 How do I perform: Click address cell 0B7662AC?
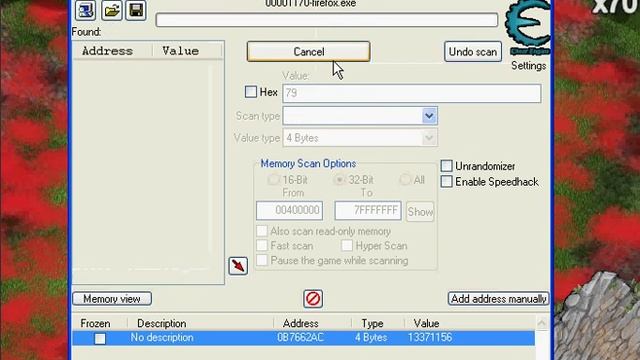point(300,338)
